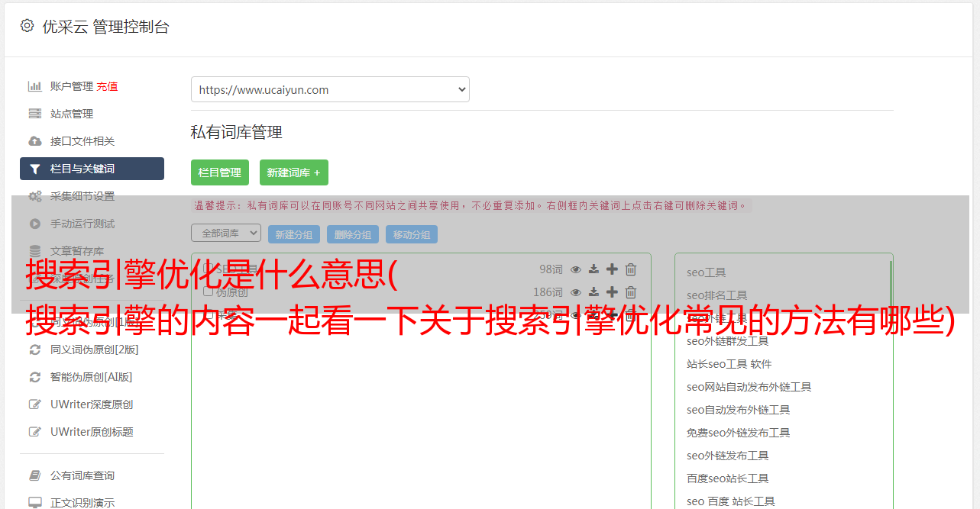Viewport: 980px width, 509px height.
Task: Select the keyword 百度seo站长工具
Action: pos(728,478)
